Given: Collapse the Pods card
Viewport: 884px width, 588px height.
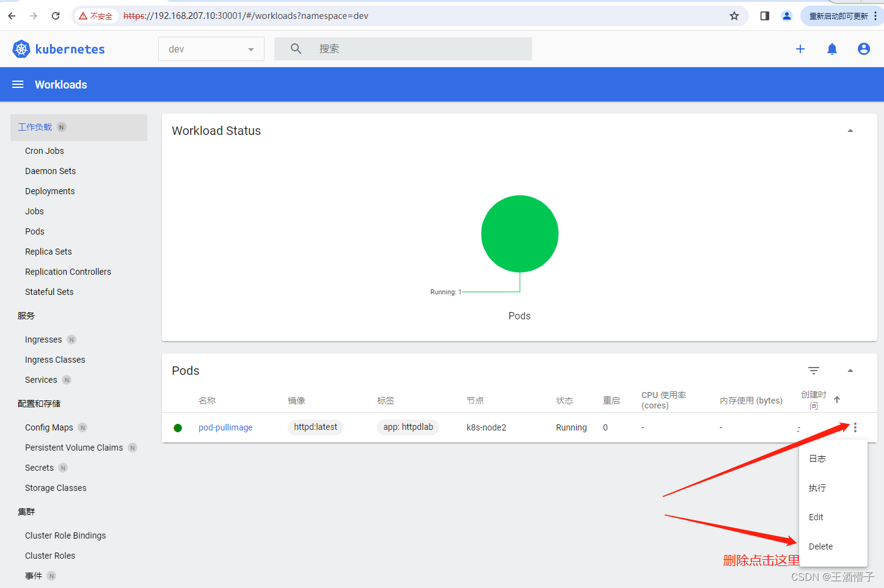Looking at the screenshot, I should [850, 371].
